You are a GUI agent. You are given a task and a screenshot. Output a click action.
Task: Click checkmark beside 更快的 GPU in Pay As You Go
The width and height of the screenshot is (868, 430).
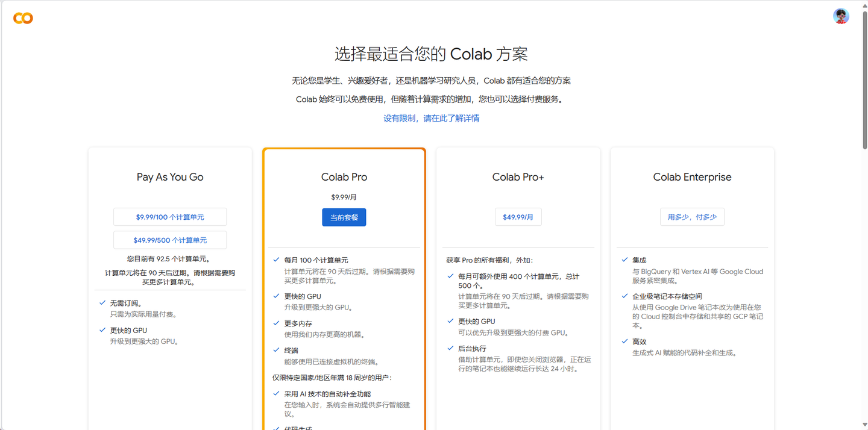[x=101, y=330]
